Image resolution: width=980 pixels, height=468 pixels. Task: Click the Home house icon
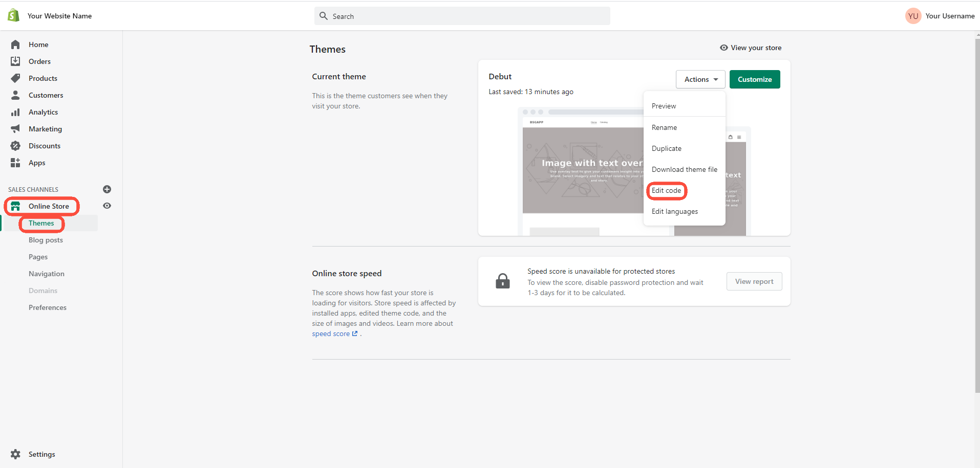15,44
